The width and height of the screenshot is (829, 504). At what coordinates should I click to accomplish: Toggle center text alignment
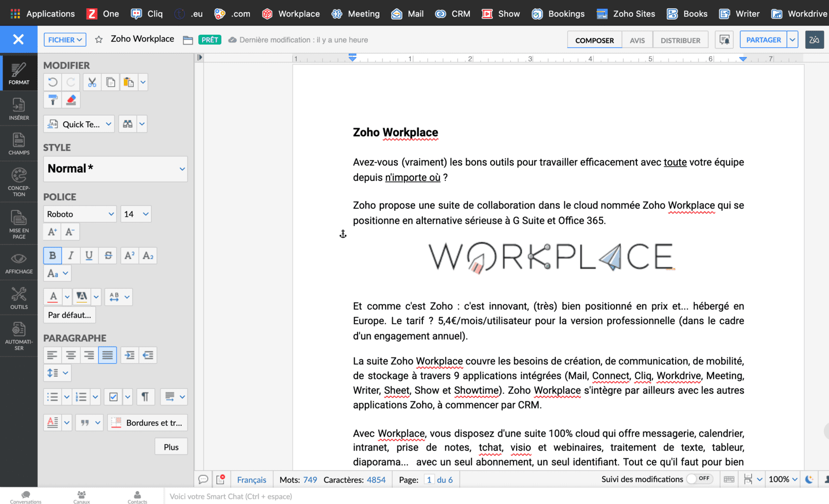[x=71, y=355]
